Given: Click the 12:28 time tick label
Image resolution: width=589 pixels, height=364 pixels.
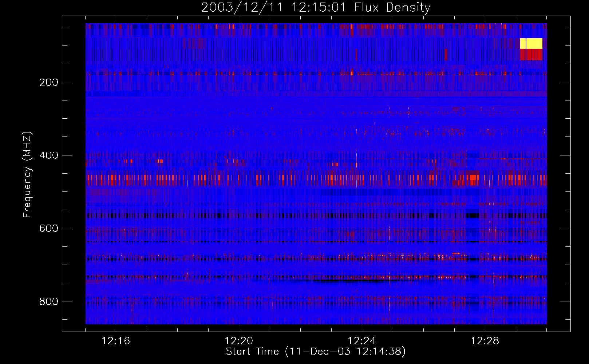Looking at the screenshot, I should [x=485, y=341].
